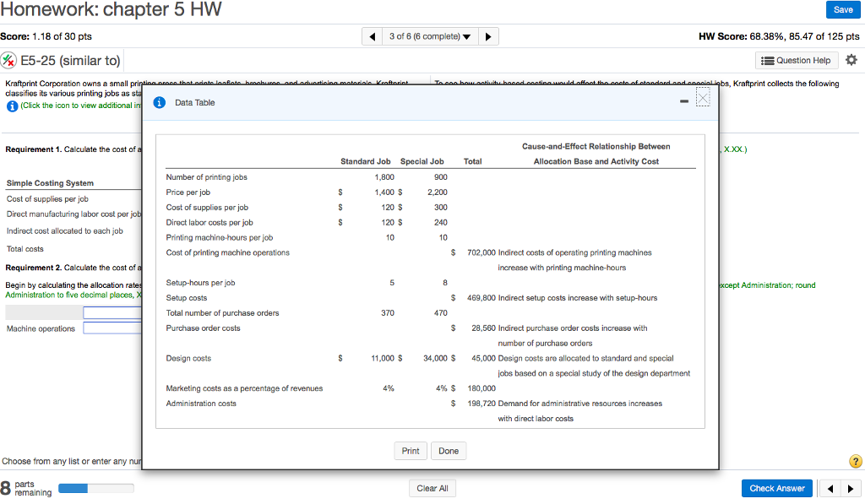Click the Save button
Screen dimensions: 865x504
tap(842, 9)
